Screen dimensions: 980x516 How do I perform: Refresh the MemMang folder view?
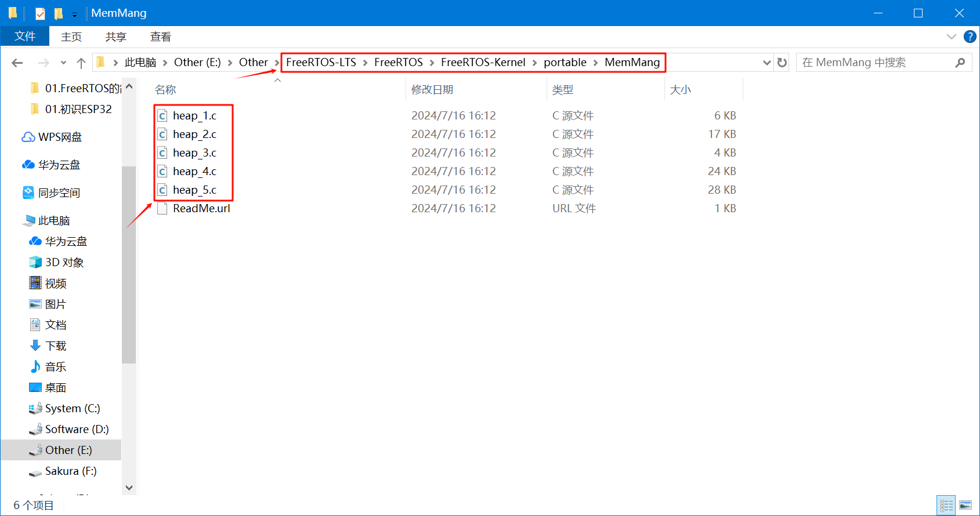(782, 63)
